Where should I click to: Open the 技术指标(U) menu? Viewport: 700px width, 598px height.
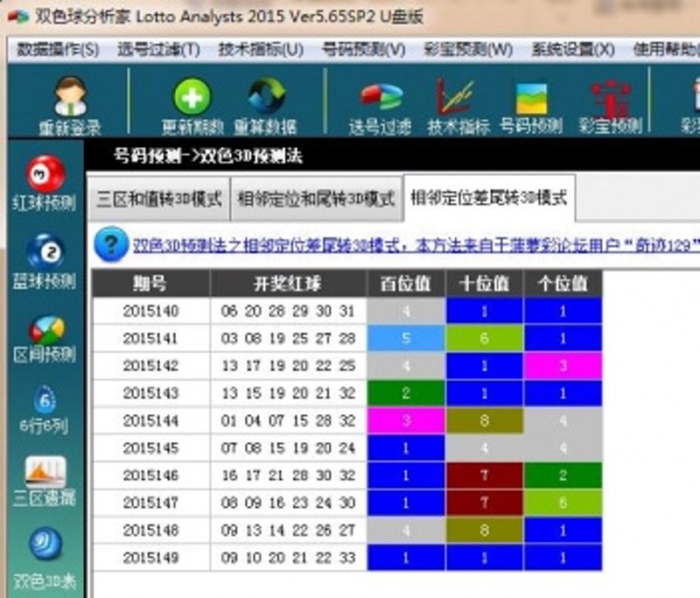(x=261, y=49)
